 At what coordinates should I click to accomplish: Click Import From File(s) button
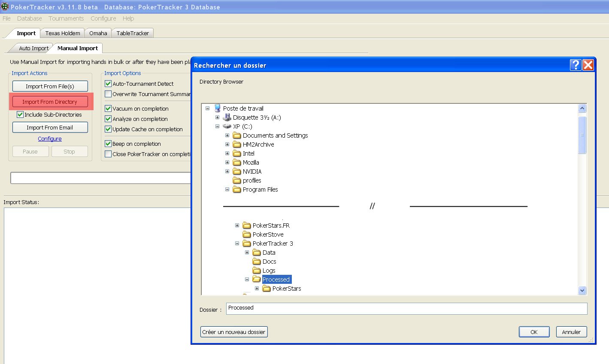tap(50, 86)
